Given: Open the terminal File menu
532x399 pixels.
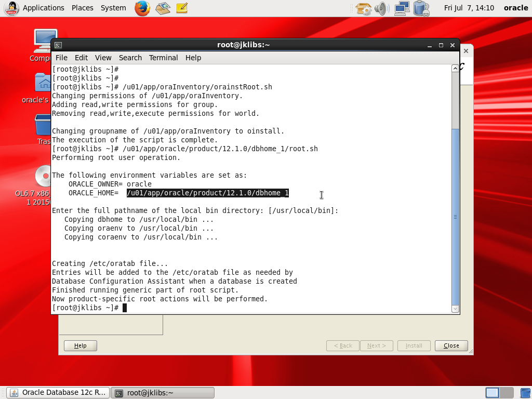Looking at the screenshot, I should coord(61,58).
